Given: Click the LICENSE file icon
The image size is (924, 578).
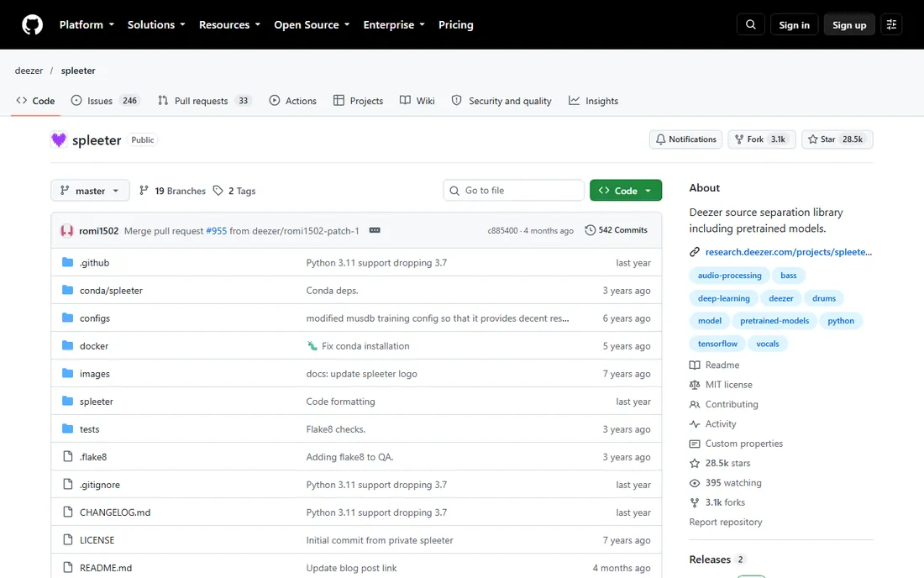Looking at the screenshot, I should 68,539.
